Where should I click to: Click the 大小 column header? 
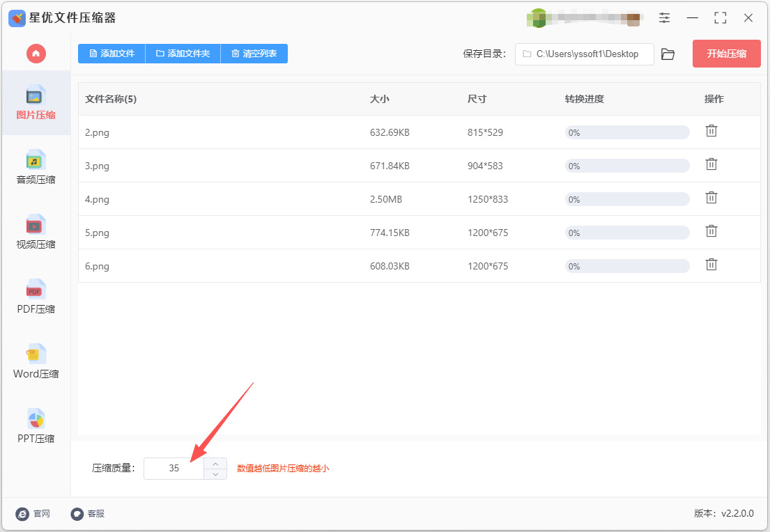click(380, 99)
